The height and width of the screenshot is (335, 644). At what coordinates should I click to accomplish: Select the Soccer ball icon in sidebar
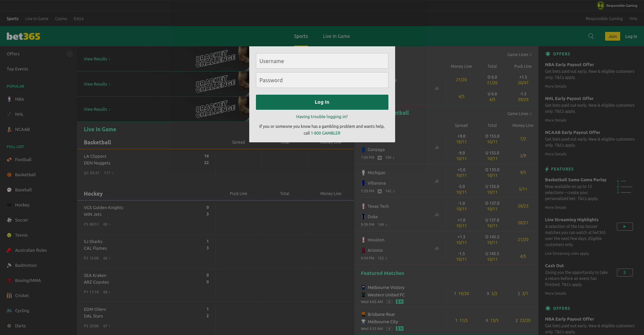click(x=9, y=220)
